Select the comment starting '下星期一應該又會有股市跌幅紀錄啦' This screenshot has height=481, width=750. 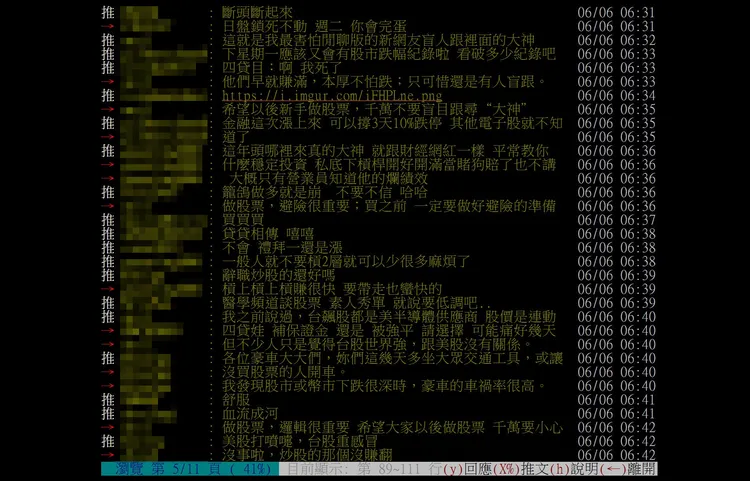[x=389, y=55]
